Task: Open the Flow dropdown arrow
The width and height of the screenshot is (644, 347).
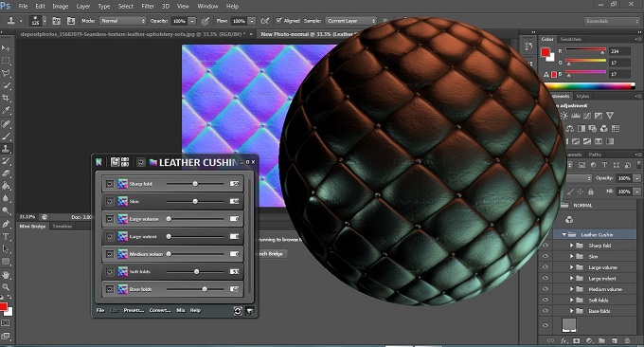Action: 251,21
